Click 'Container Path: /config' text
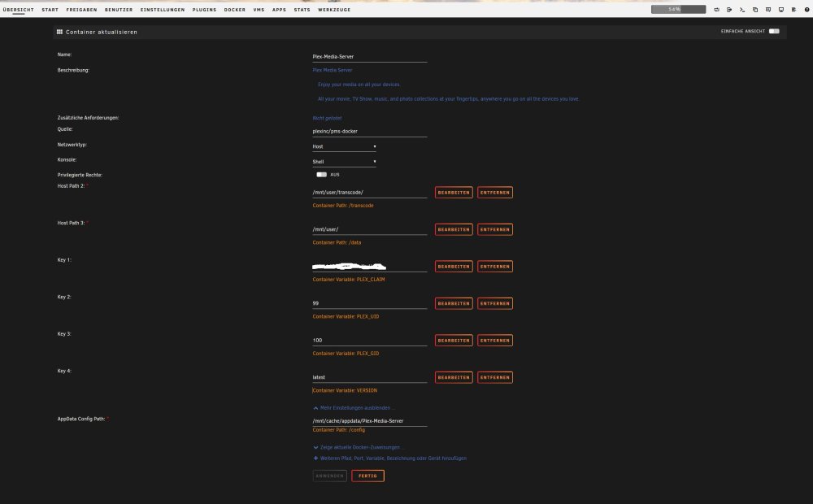This screenshot has height=504, width=813. 338,430
